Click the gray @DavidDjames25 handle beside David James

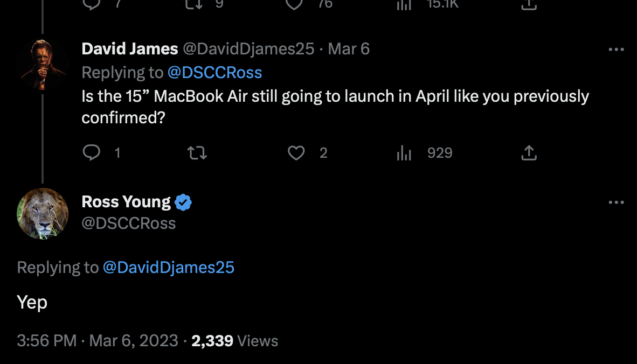point(248,49)
